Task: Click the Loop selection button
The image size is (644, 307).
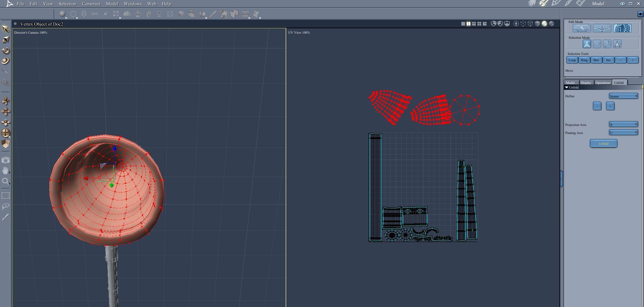Action: point(572,60)
